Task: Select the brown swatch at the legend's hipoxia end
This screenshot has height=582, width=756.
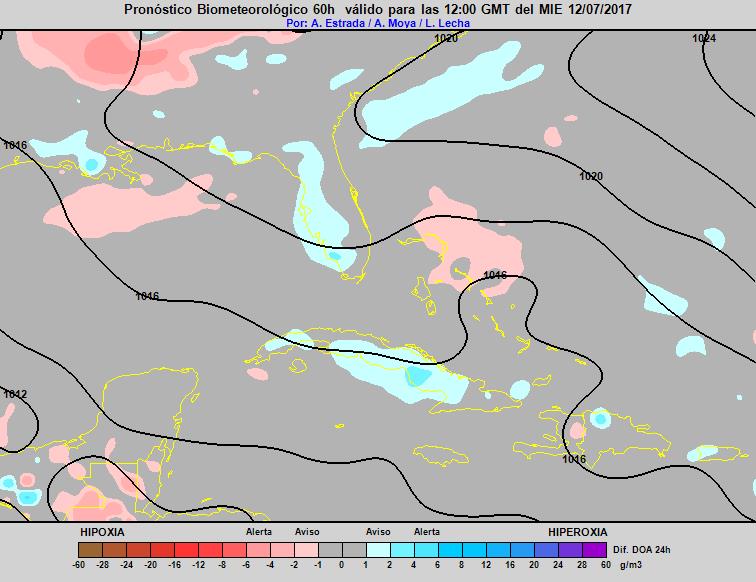Action: click(x=90, y=550)
